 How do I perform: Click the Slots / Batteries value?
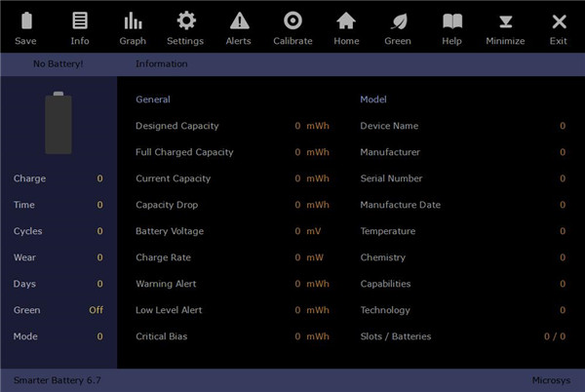point(554,336)
